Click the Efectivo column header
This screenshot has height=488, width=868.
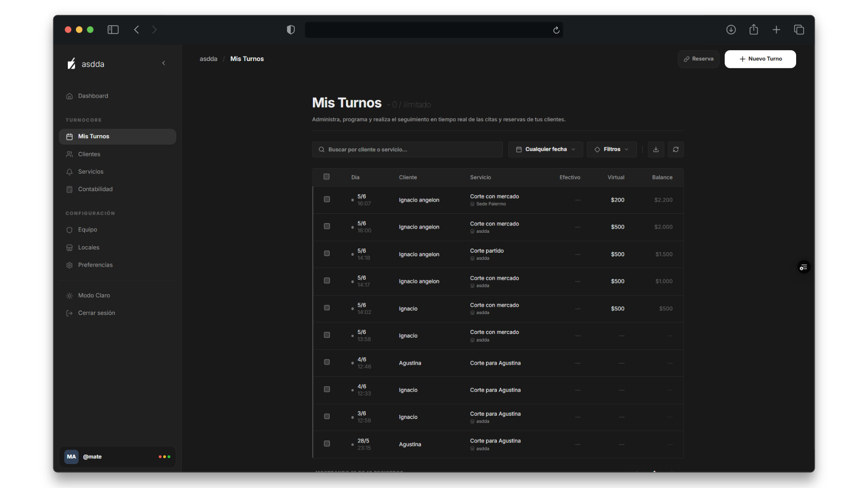(x=570, y=177)
